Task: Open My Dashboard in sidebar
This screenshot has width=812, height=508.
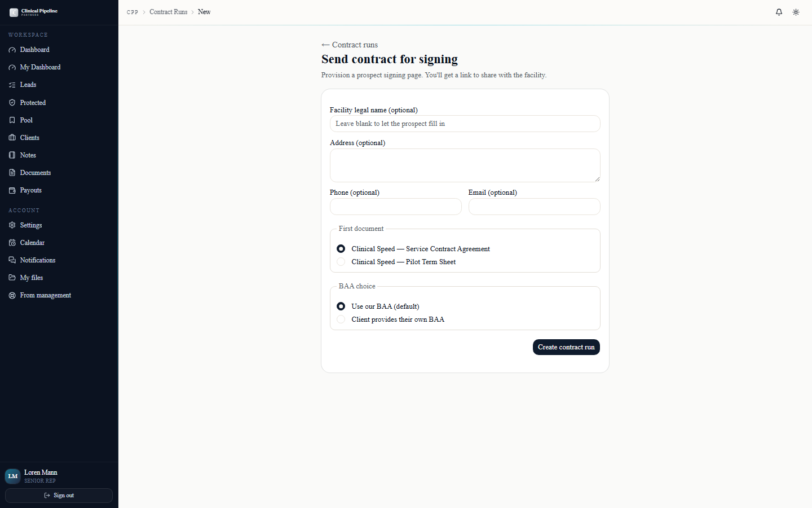Action: pos(59,67)
